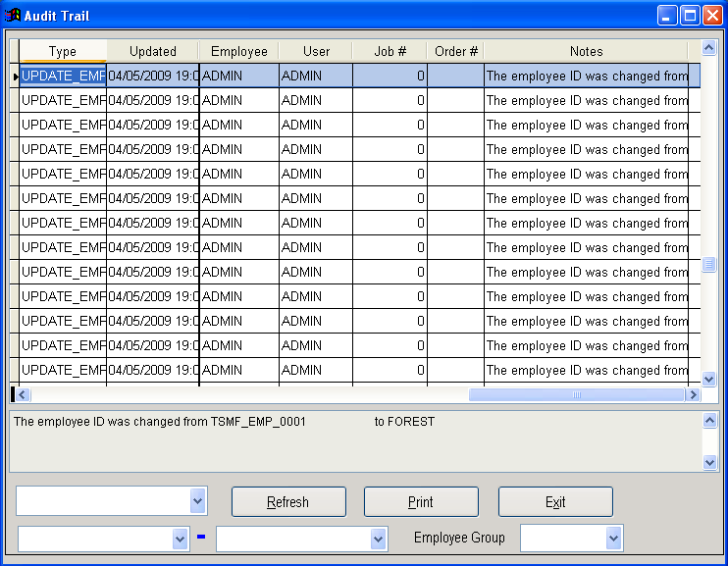Click the Job # column header
The width and height of the screenshot is (728, 566).
390,52
